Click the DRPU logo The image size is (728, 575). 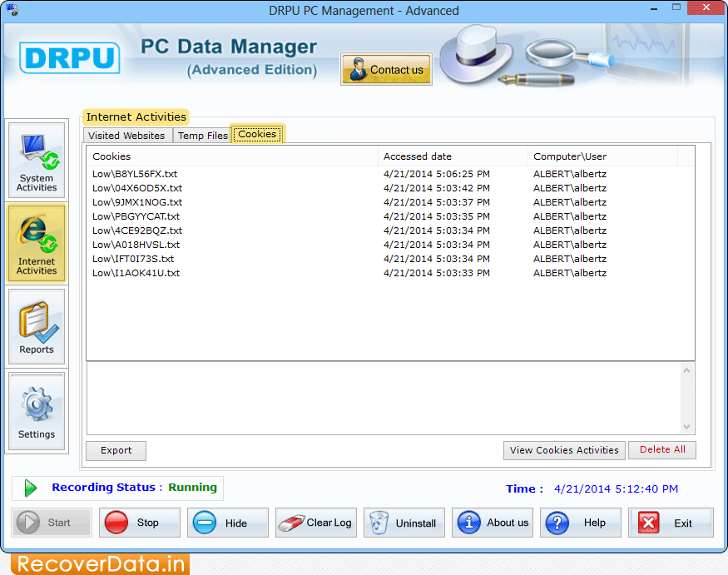click(x=70, y=58)
